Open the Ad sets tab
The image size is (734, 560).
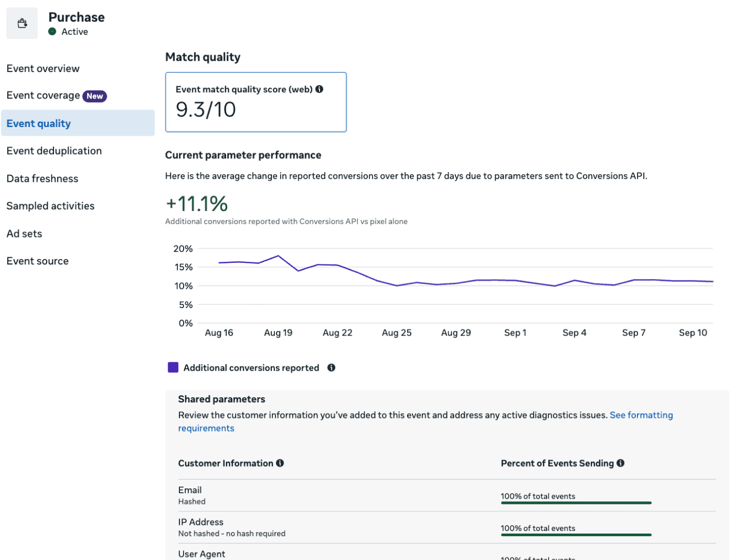pos(24,233)
